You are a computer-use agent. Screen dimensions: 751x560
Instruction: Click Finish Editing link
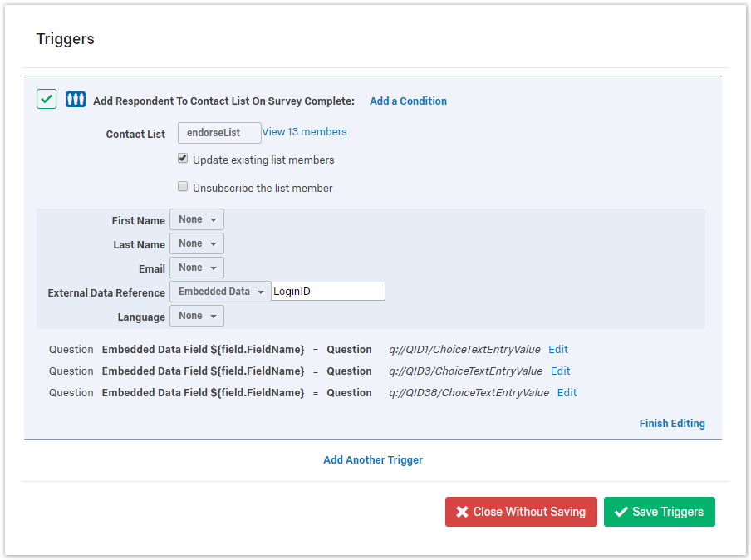pos(671,424)
